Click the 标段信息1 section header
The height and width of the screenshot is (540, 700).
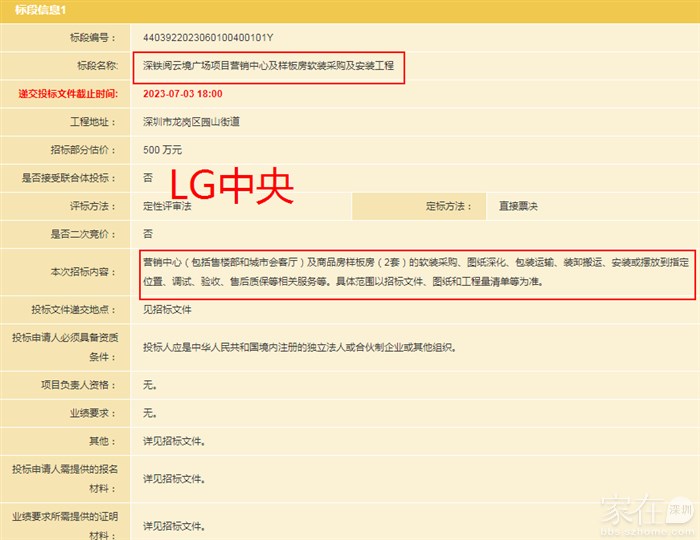click(x=36, y=9)
